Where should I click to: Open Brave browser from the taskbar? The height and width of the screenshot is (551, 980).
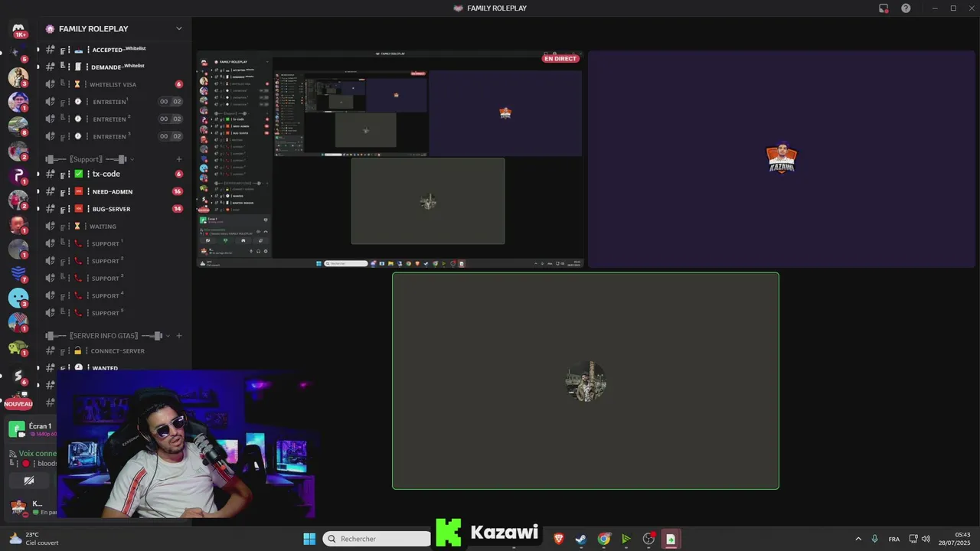click(559, 539)
